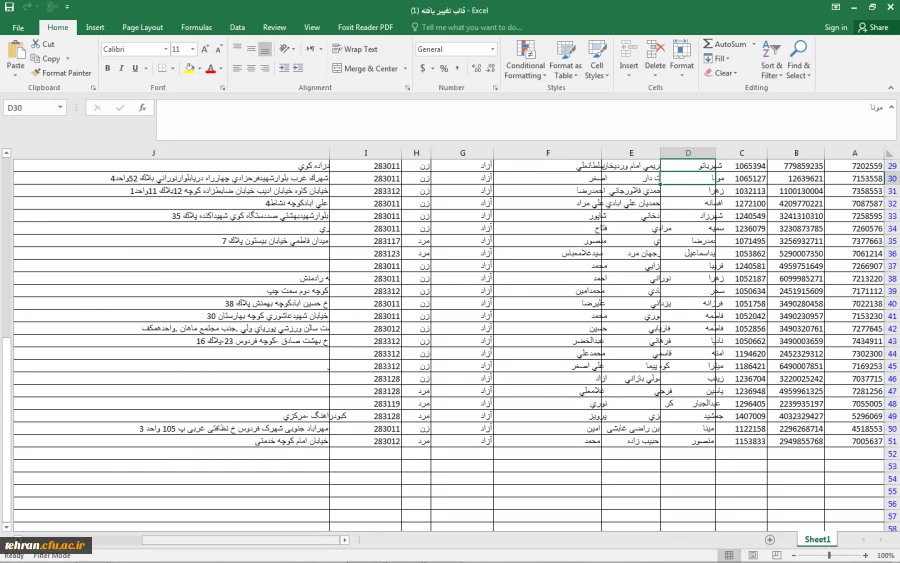The width and height of the screenshot is (900, 563).
Task: Click the Orientation text angle icon
Action: tap(284, 49)
